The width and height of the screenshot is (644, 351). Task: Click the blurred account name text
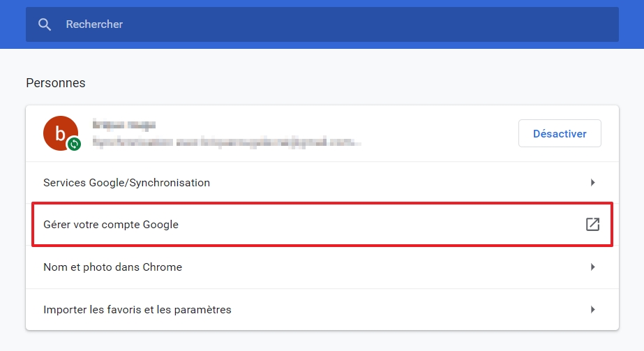pyautogui.click(x=123, y=125)
